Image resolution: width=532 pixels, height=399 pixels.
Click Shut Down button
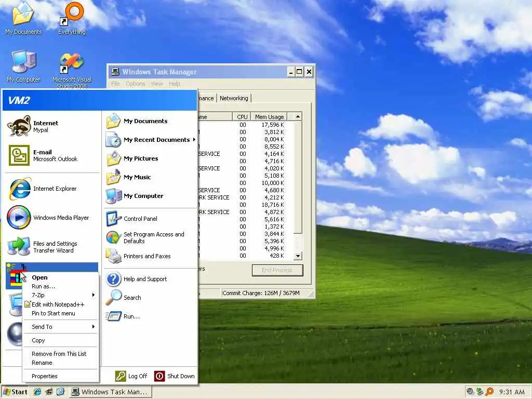175,376
